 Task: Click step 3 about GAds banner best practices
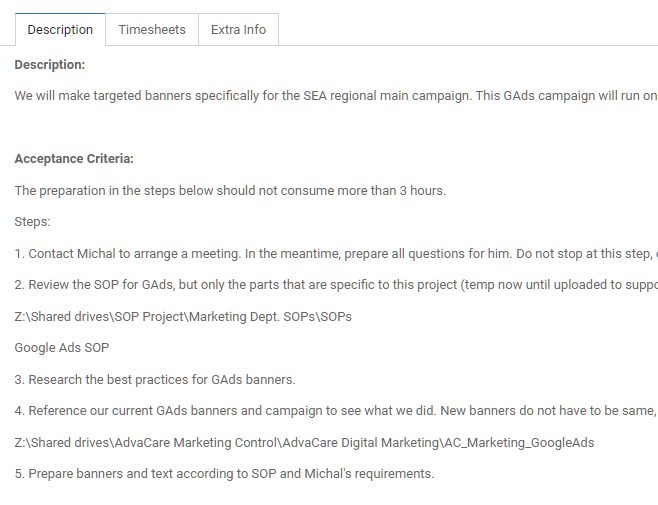(x=155, y=379)
